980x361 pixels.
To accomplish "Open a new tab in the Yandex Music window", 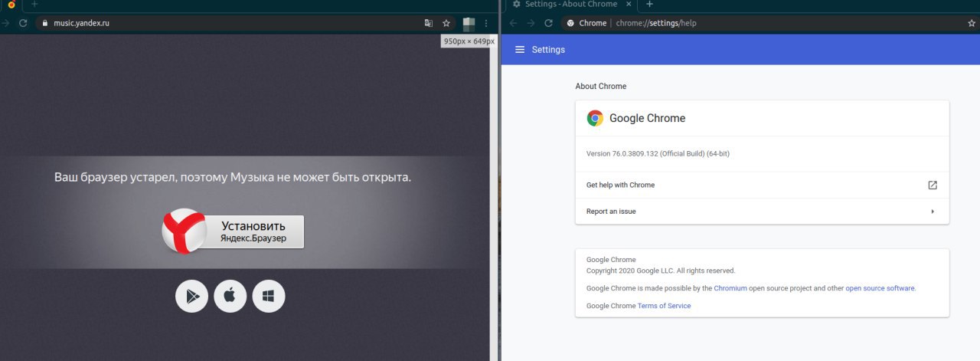I will (34, 5).
